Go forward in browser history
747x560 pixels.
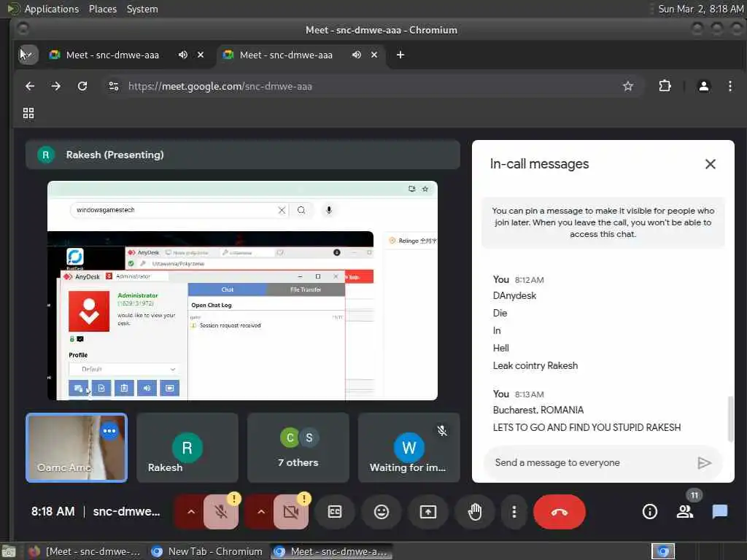[x=55, y=86]
